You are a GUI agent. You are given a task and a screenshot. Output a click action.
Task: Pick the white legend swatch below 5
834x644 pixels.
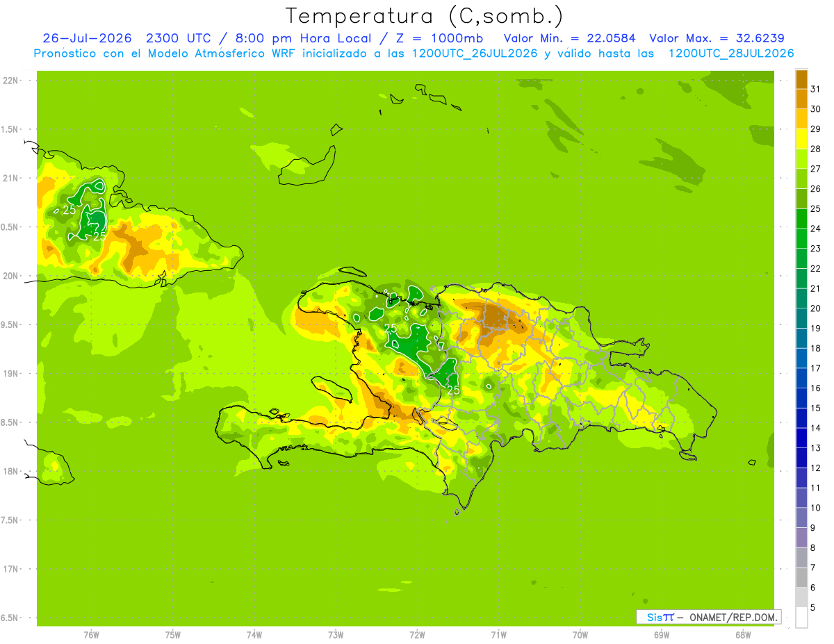801,618
